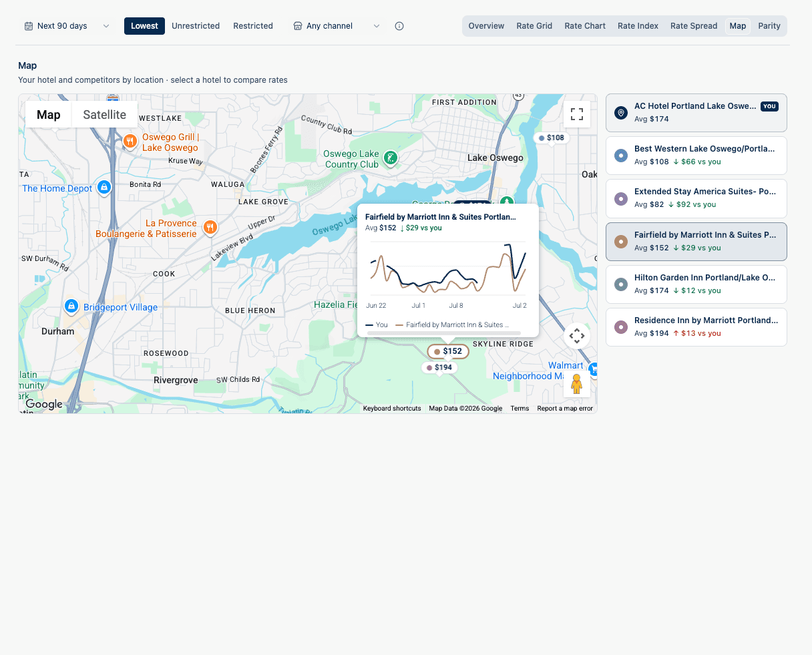Click the Best Western blue marker icon
The height and width of the screenshot is (655, 812).
pos(621,156)
